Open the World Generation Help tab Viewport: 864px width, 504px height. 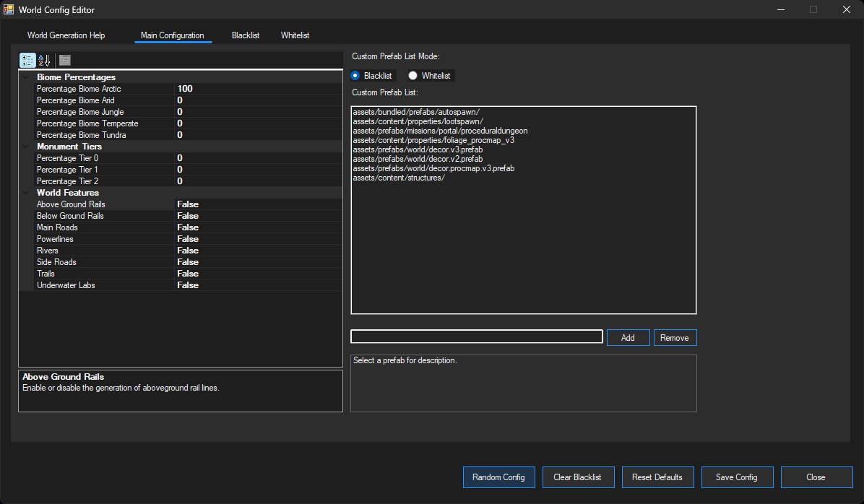tap(66, 35)
